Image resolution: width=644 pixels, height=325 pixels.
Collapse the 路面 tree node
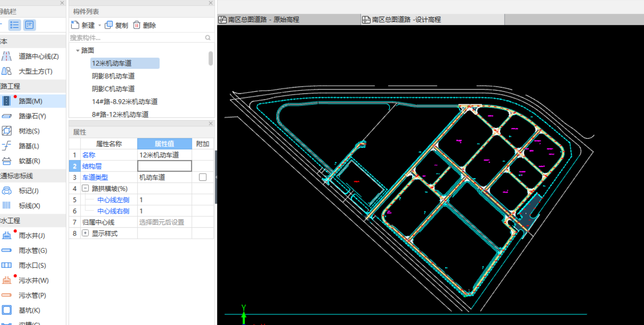(x=78, y=50)
